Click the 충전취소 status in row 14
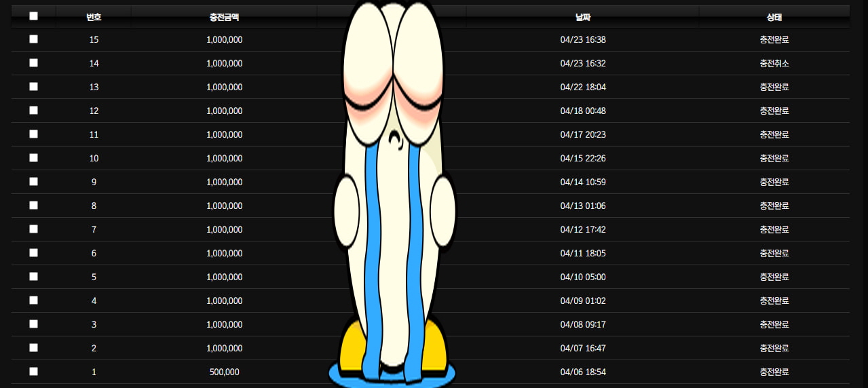Image resolution: width=868 pixels, height=388 pixels. (x=774, y=64)
